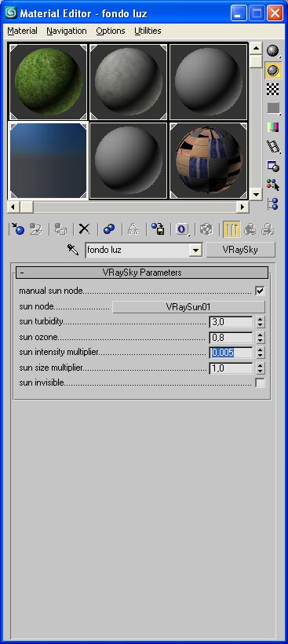
Task: Toggle Show Map in Viewport cube icon
Action: tap(206, 229)
